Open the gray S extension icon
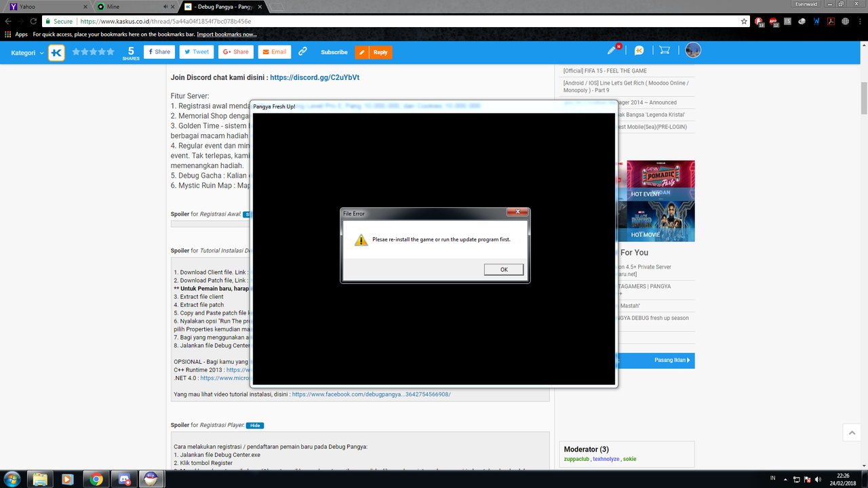Image resolution: width=868 pixels, height=488 pixels. 787,21
